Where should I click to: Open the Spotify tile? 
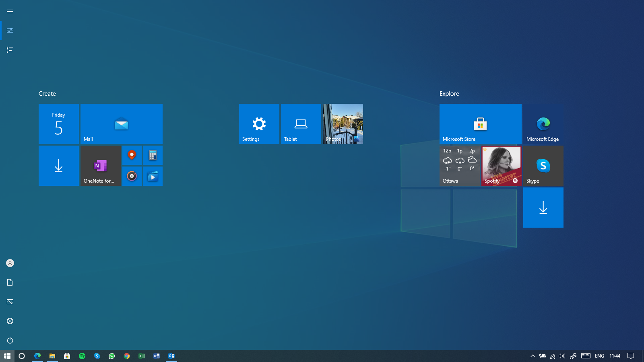pyautogui.click(x=502, y=166)
